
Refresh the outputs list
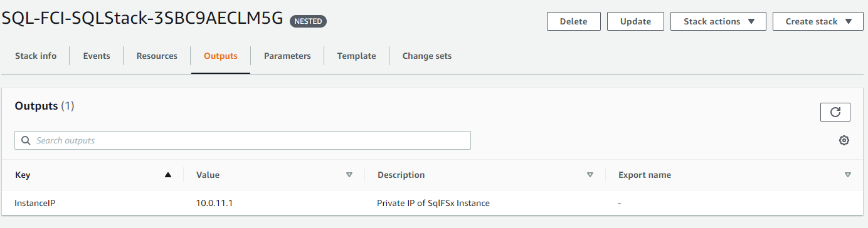point(835,112)
